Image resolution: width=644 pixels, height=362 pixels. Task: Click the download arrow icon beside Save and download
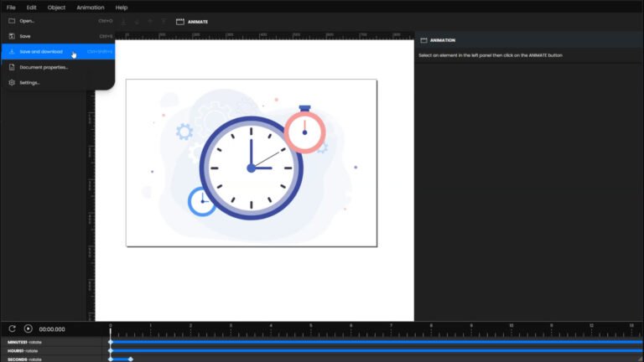[12, 52]
